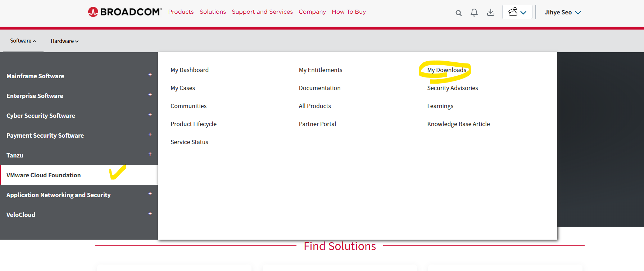644x271 pixels.
Task: Expand Payment Security Software plus icon
Action: [x=150, y=134]
